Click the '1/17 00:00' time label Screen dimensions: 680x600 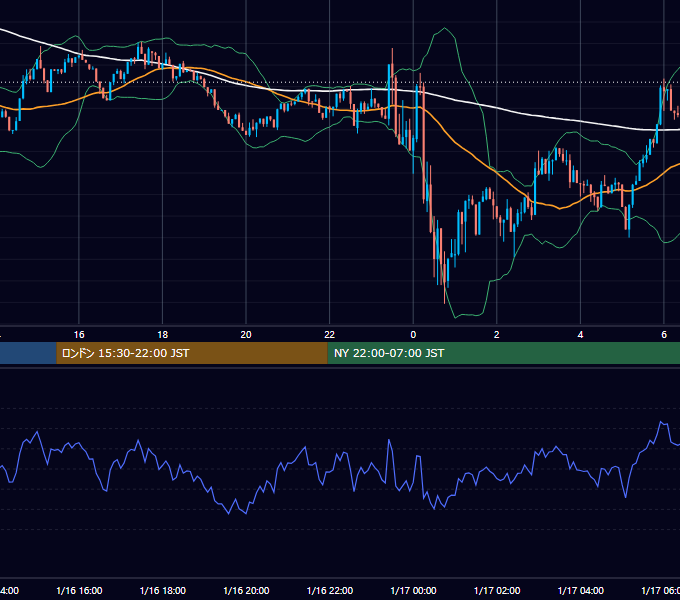point(413,590)
